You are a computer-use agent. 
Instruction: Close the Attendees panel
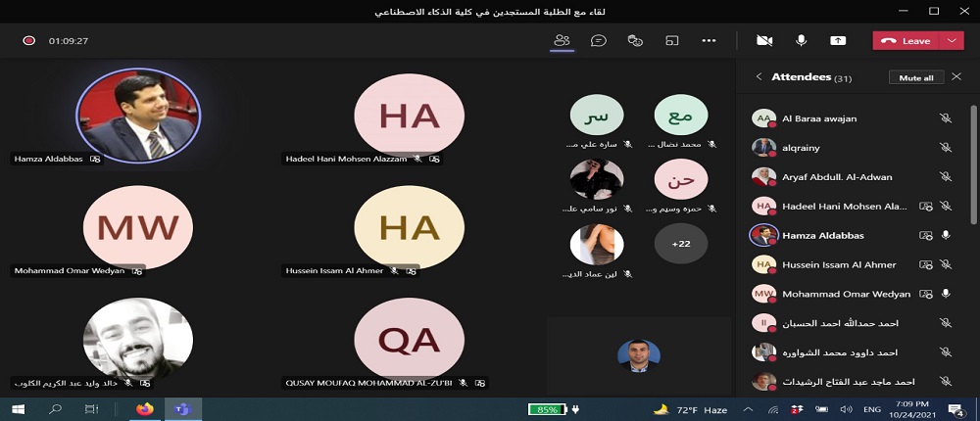pos(956,77)
